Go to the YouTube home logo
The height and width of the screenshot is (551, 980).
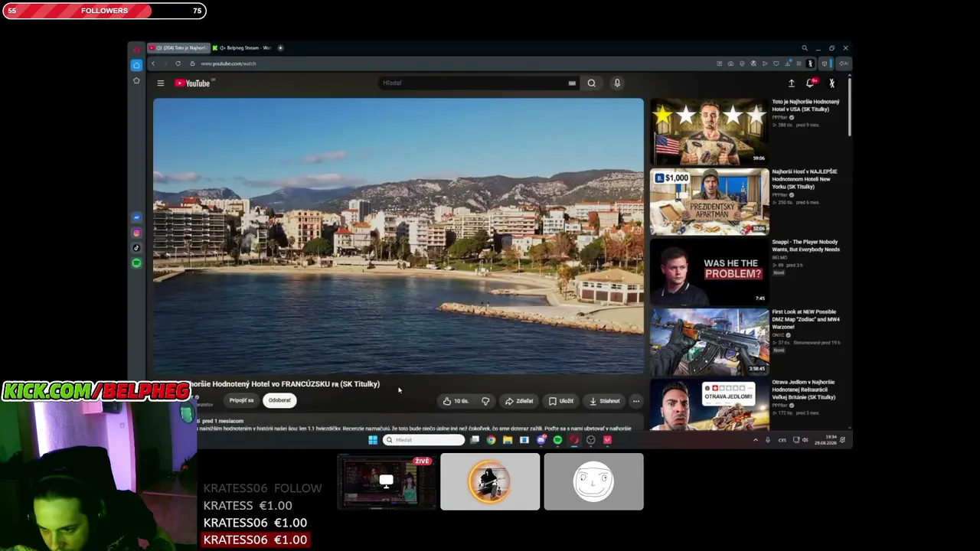(193, 83)
